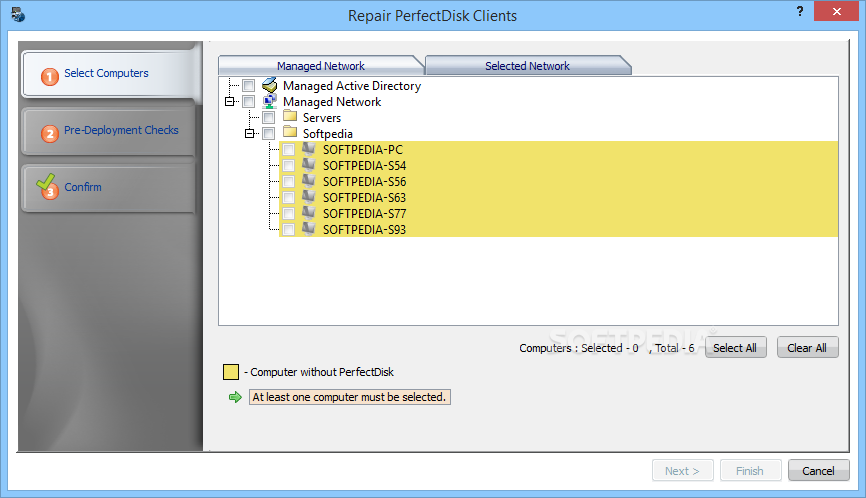Click the app icon in title bar
Screen dimensions: 866x498
[x=18, y=14]
